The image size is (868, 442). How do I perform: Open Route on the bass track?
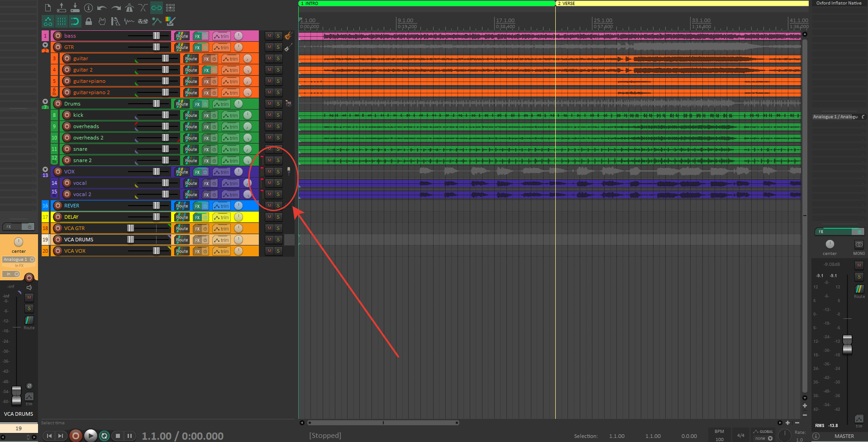(182, 36)
